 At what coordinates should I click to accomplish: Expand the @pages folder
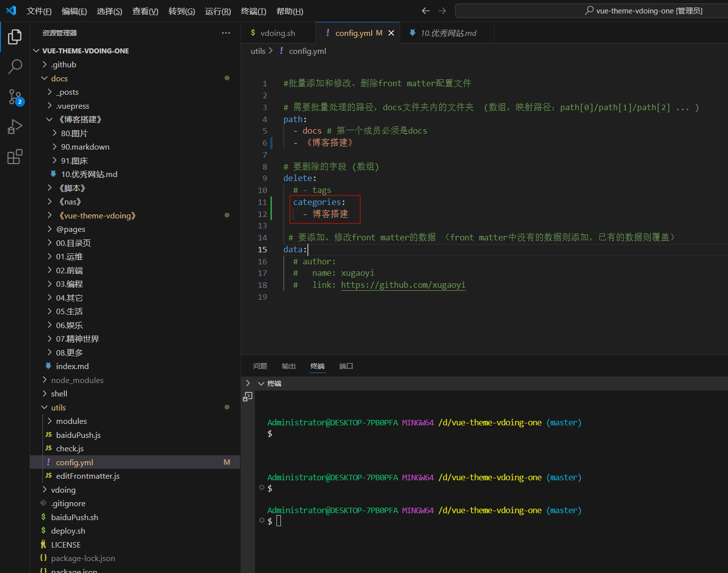[135, 229]
